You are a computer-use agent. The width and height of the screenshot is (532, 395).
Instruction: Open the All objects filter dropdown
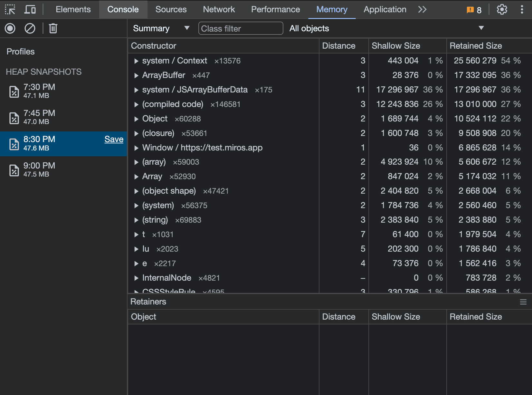point(386,28)
